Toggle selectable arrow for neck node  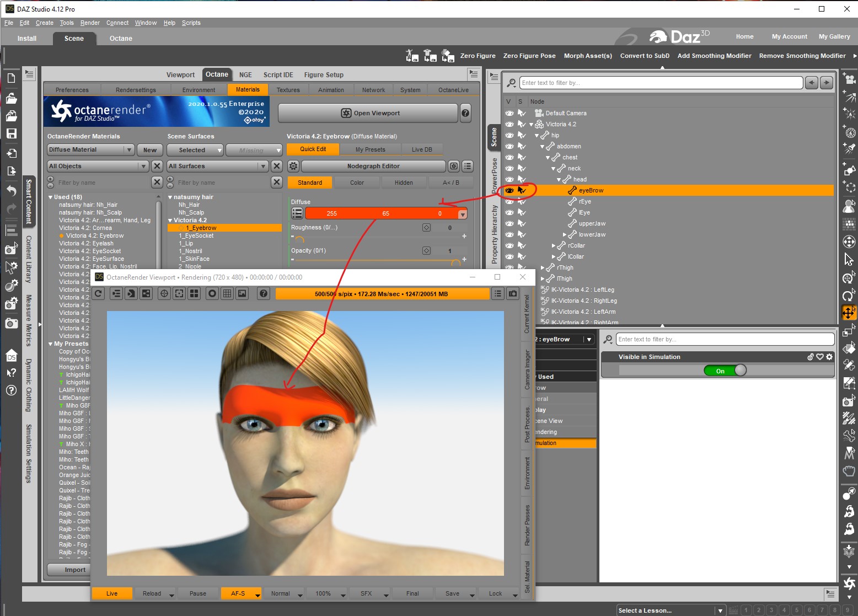(522, 168)
